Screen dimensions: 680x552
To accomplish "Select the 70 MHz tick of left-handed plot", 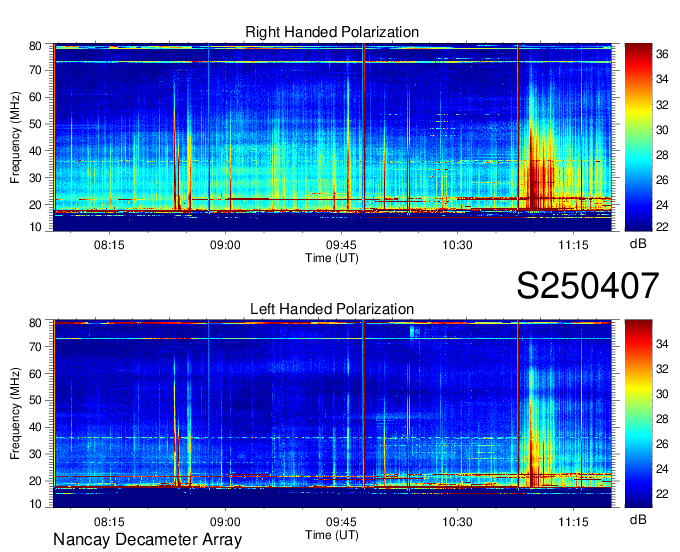I will coord(35,347).
